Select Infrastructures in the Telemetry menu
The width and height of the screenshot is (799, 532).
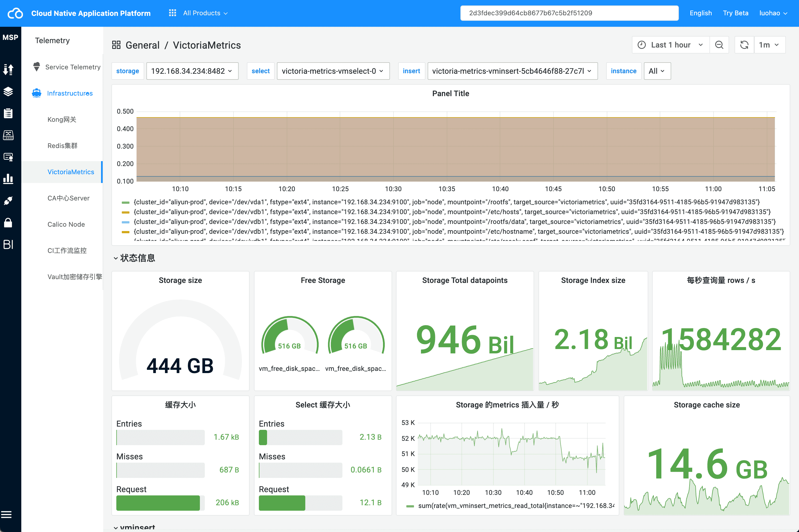pyautogui.click(x=70, y=93)
